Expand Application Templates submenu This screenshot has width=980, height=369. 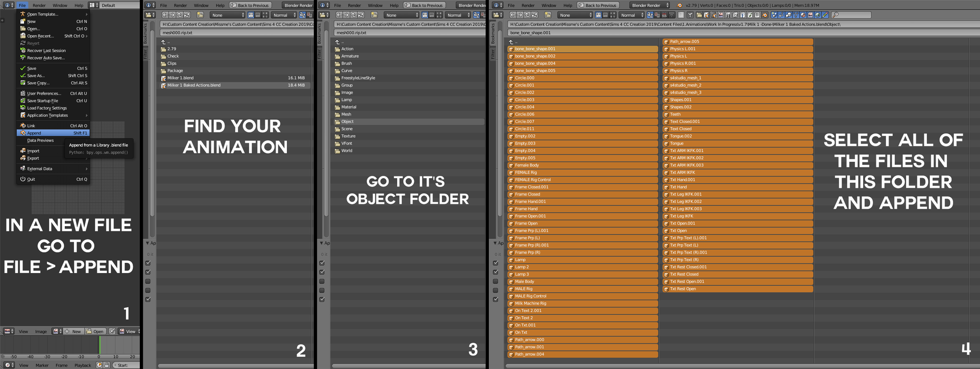click(x=53, y=115)
